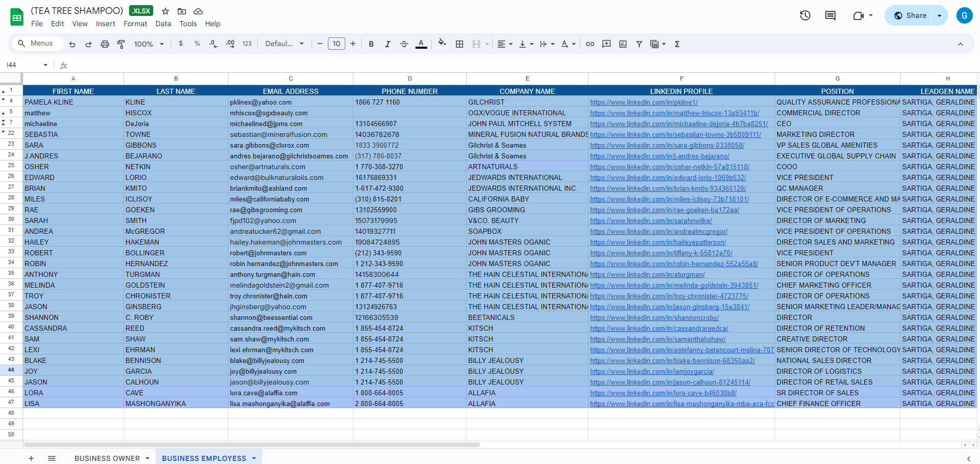Image resolution: width=980 pixels, height=464 pixels.
Task: Decrease decimal places
Action: [x=214, y=44]
